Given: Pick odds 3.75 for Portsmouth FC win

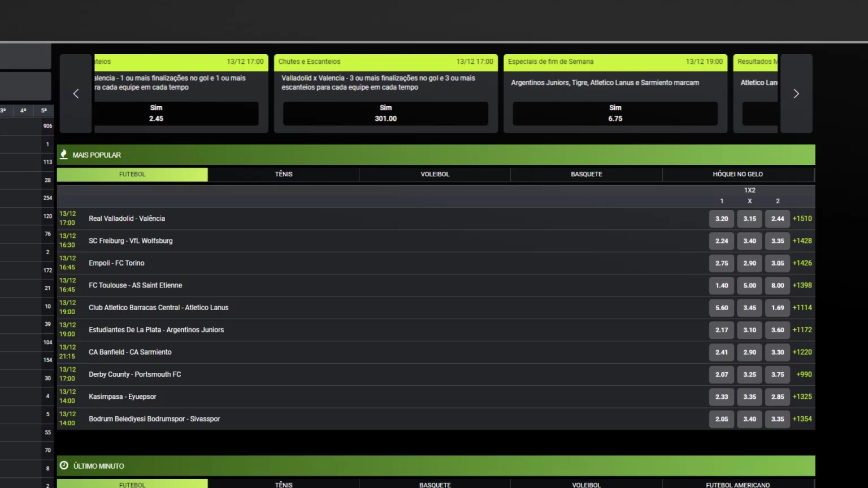Looking at the screenshot, I should click(x=778, y=374).
